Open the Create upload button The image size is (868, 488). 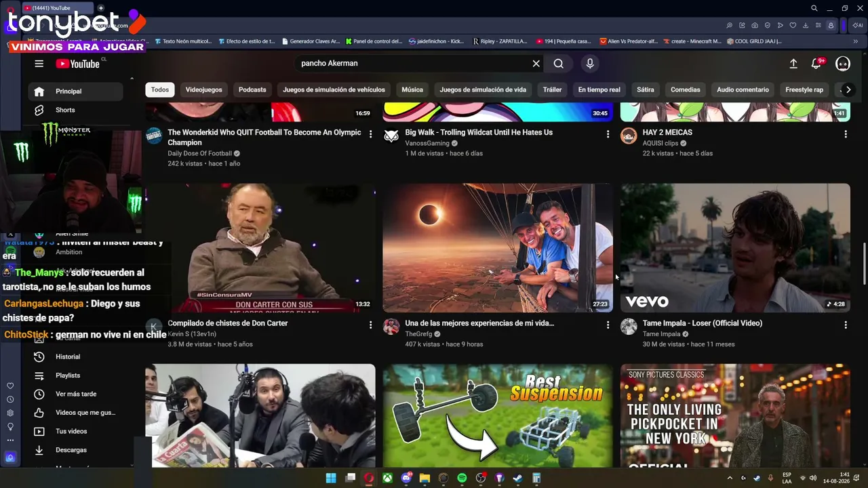click(x=793, y=64)
